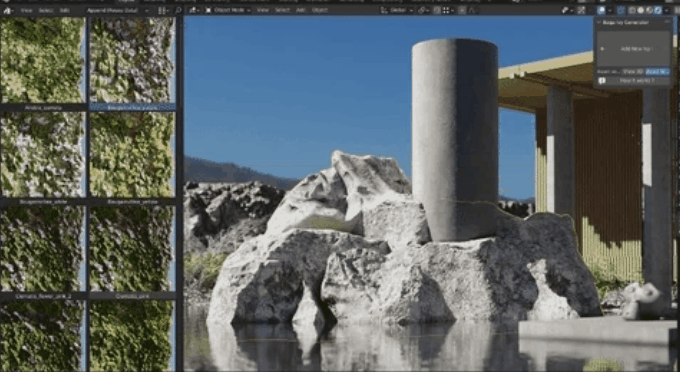Click the proportional falloff curve icon
Screen dimensions: 680x372
pyautogui.click(x=472, y=10)
